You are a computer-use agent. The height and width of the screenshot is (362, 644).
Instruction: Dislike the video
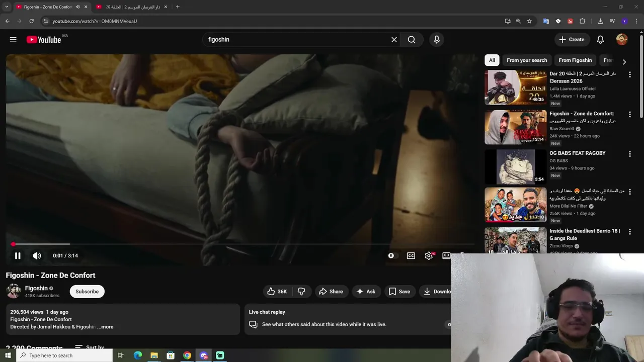pyautogui.click(x=301, y=292)
